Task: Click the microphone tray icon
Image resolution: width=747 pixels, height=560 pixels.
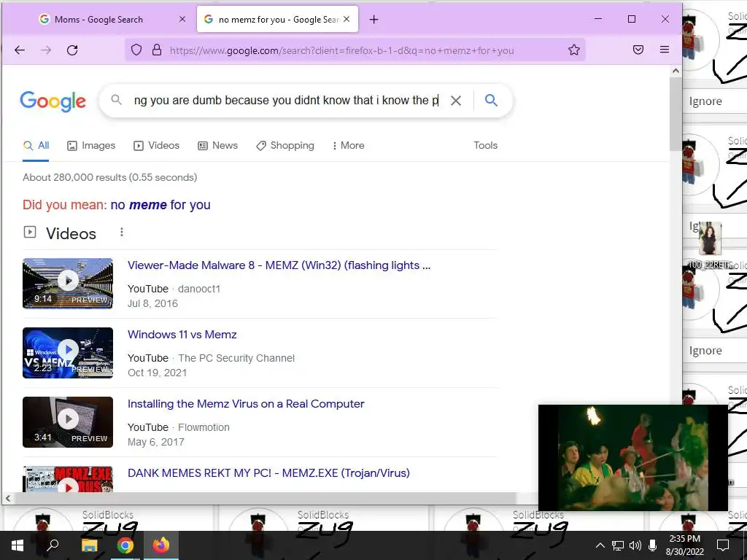Action: pyautogui.click(x=653, y=545)
